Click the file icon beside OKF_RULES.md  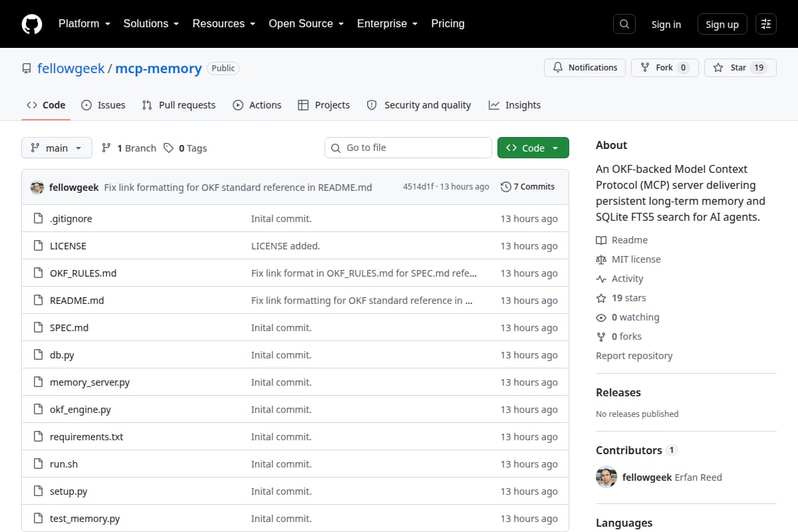pyautogui.click(x=38, y=273)
